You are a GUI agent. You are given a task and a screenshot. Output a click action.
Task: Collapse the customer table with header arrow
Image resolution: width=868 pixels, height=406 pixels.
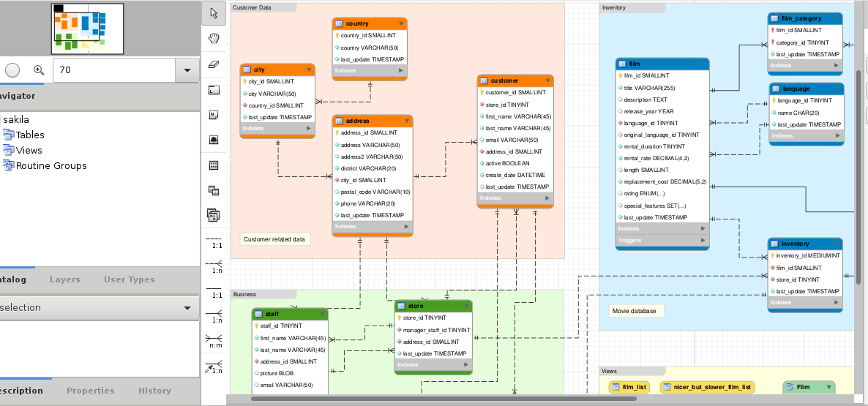547,80
